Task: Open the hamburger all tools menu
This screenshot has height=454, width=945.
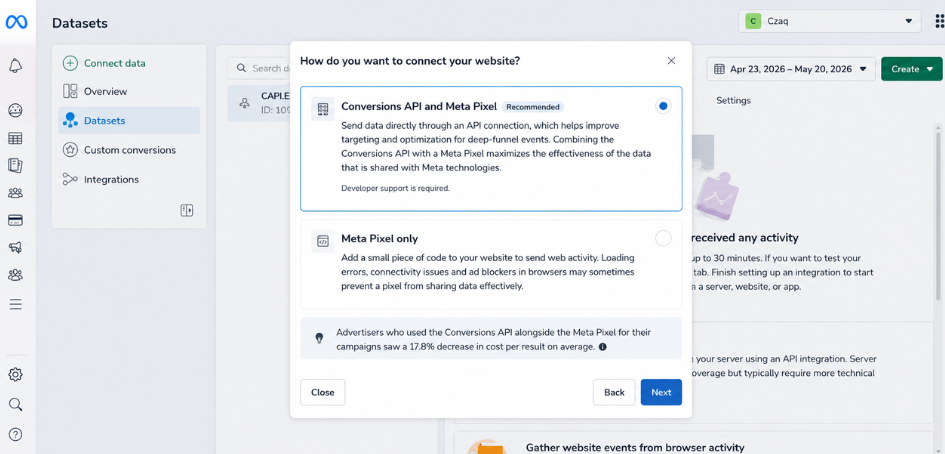Action: tap(16, 304)
